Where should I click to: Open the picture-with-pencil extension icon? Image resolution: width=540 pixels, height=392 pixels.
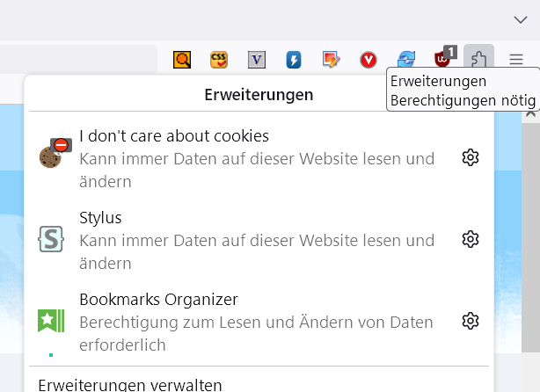pos(331,60)
